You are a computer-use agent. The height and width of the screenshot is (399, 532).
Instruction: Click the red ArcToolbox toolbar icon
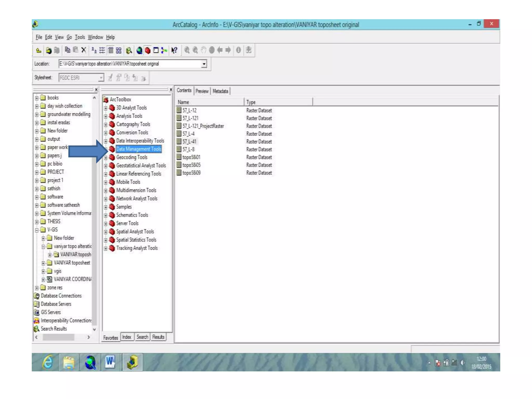148,50
